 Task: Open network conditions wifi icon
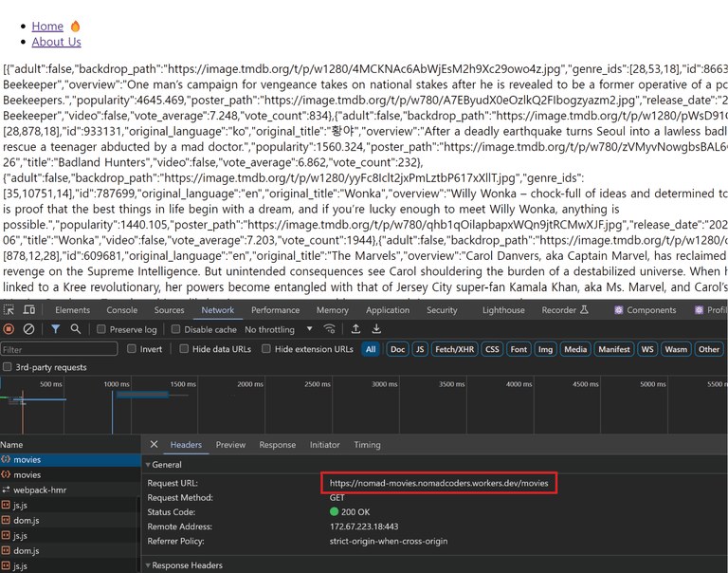tap(329, 329)
